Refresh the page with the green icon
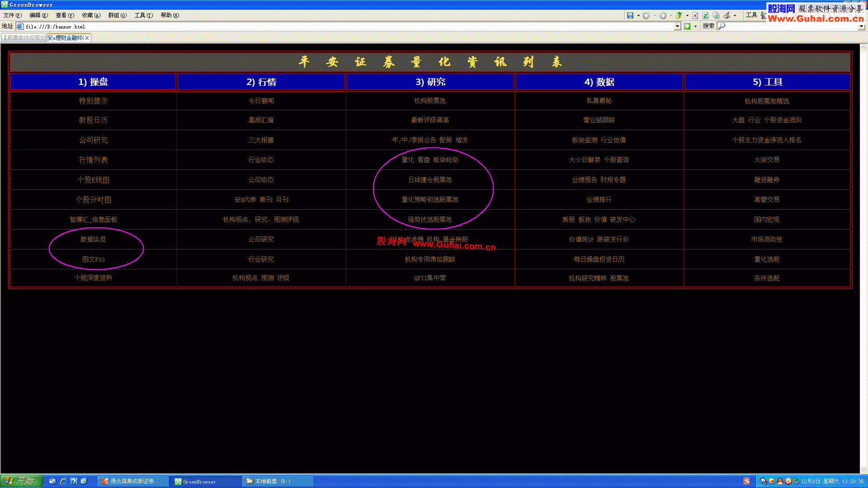This screenshot has width=868, height=488. click(705, 15)
